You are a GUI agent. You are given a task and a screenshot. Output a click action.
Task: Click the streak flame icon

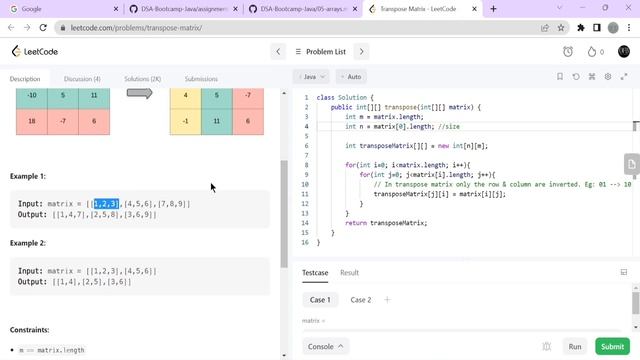click(x=591, y=52)
